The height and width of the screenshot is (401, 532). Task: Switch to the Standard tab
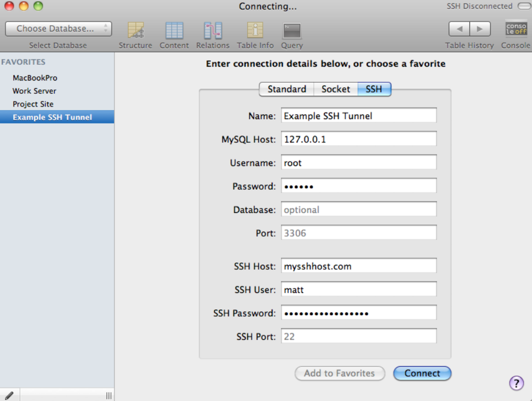[x=287, y=89]
